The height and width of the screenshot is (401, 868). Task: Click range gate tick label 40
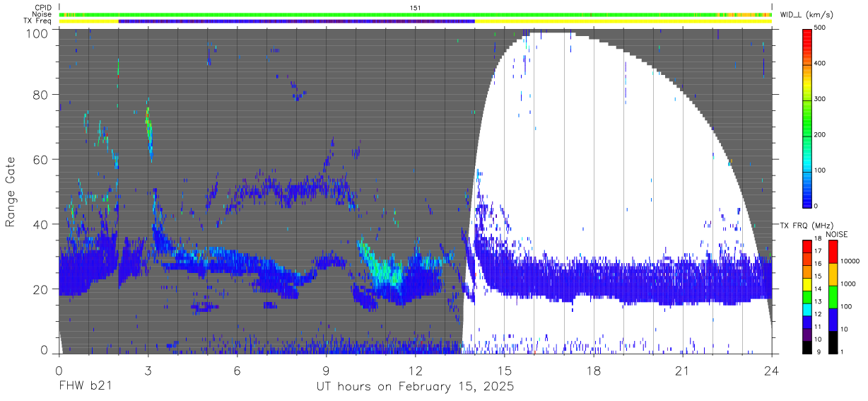pyautogui.click(x=41, y=224)
